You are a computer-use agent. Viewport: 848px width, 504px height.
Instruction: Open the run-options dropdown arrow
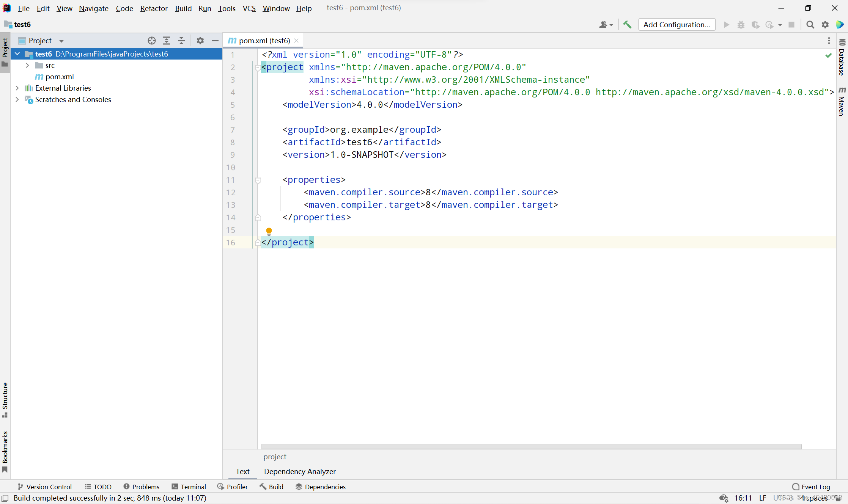click(x=780, y=25)
